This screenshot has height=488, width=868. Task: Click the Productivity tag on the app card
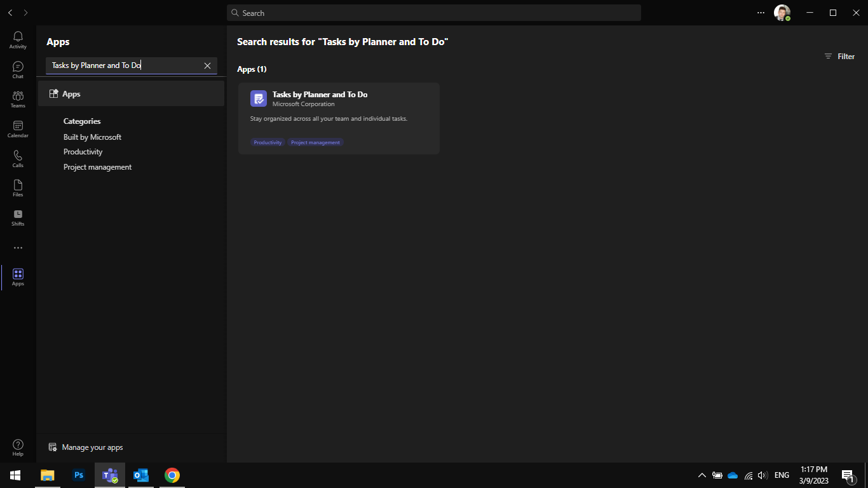click(x=268, y=142)
